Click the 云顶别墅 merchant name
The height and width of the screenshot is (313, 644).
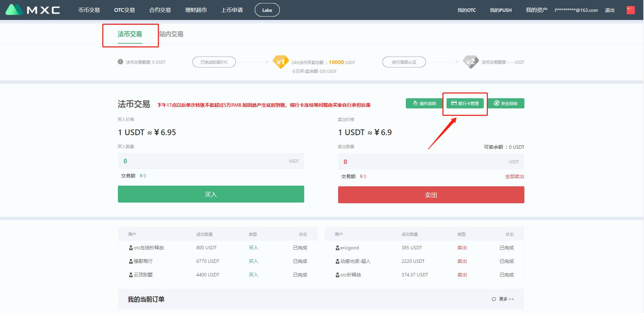click(x=143, y=275)
